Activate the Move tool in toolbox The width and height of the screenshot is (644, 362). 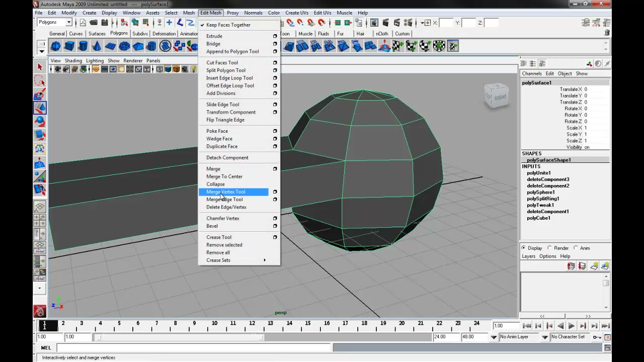(40, 108)
